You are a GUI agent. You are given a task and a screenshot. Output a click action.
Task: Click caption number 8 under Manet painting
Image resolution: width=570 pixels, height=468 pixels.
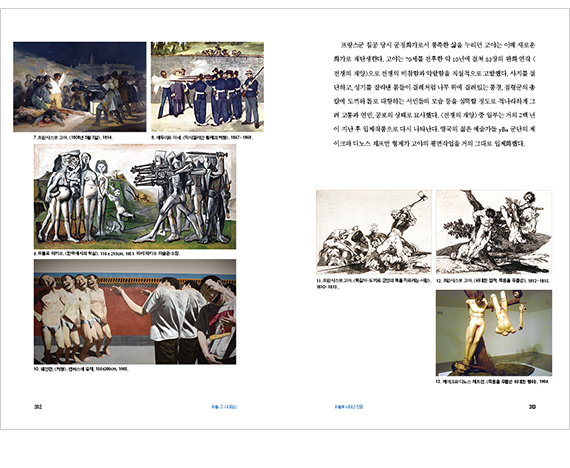coord(202,138)
